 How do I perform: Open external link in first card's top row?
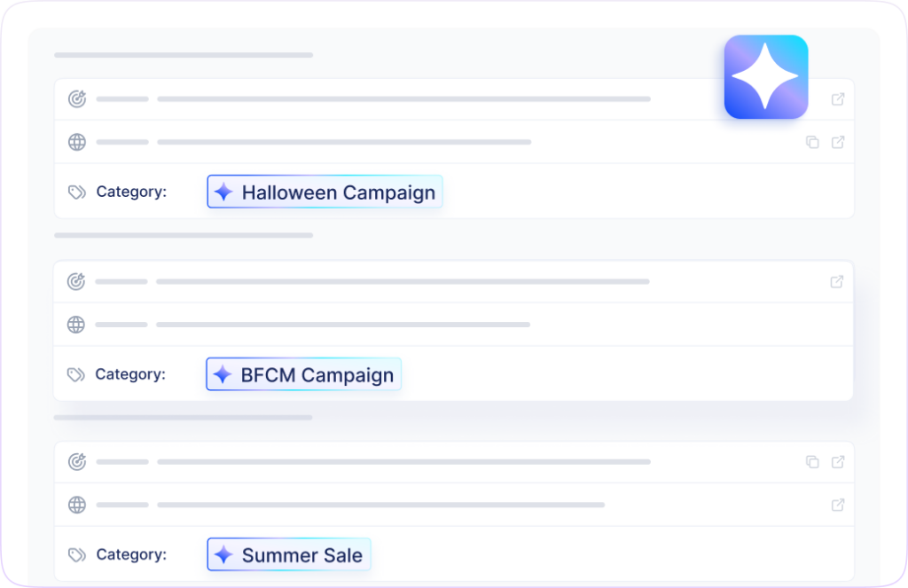[838, 99]
